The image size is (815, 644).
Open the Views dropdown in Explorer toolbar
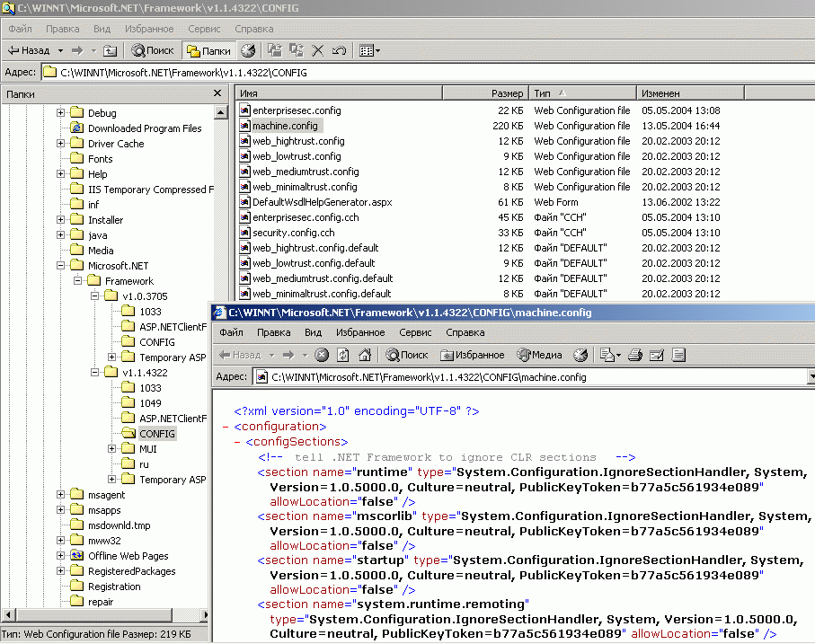[369, 51]
